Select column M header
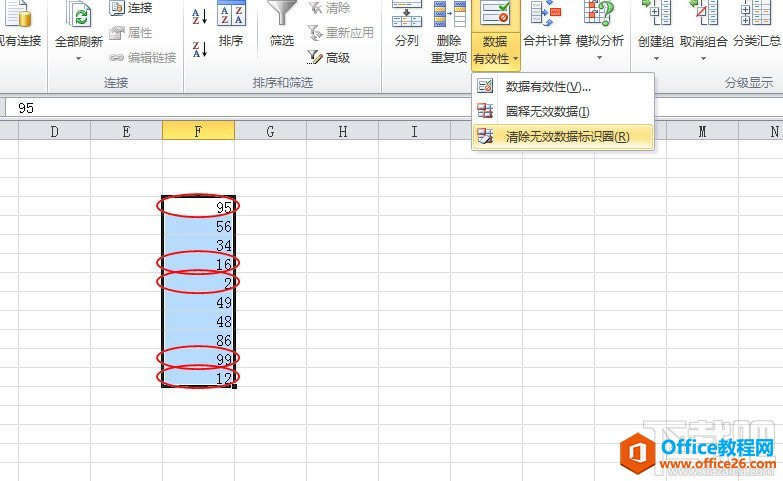 pyautogui.click(x=702, y=131)
